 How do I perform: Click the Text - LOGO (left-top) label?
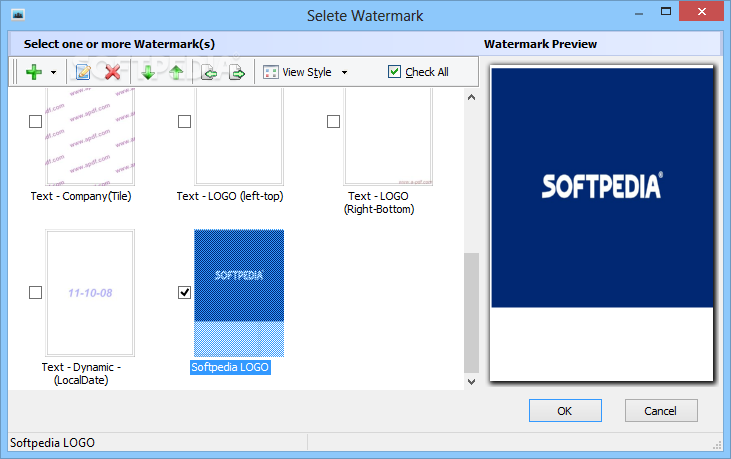[x=230, y=196]
